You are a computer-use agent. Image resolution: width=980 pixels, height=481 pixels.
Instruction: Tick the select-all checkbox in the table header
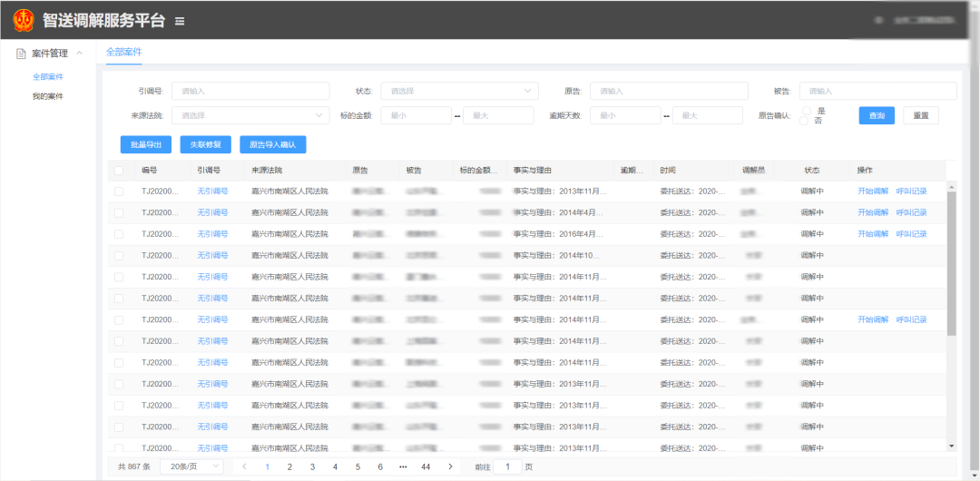tap(119, 170)
